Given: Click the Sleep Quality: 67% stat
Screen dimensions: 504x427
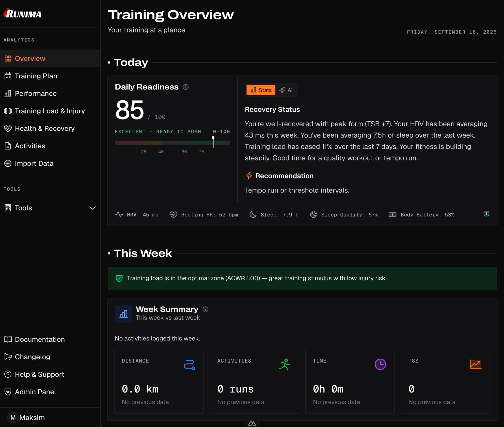Looking at the screenshot, I should coord(344,215).
